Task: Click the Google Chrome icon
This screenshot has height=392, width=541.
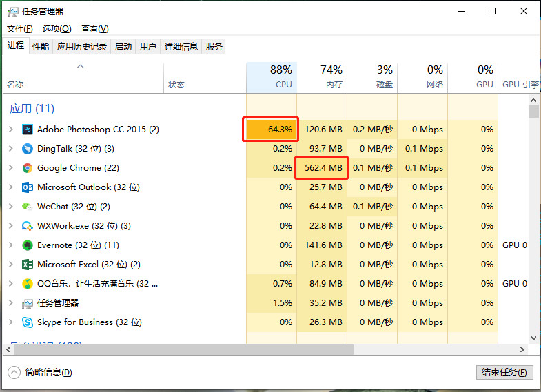Action: 28,168
